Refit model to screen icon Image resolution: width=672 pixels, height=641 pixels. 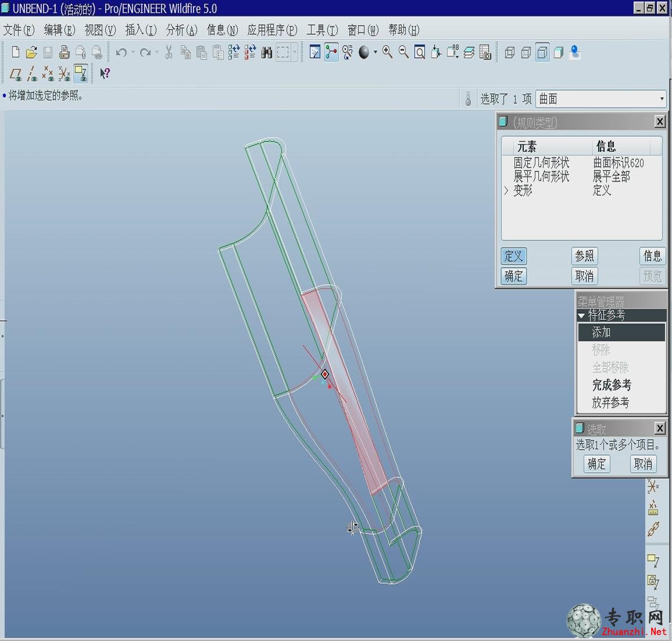(420, 52)
